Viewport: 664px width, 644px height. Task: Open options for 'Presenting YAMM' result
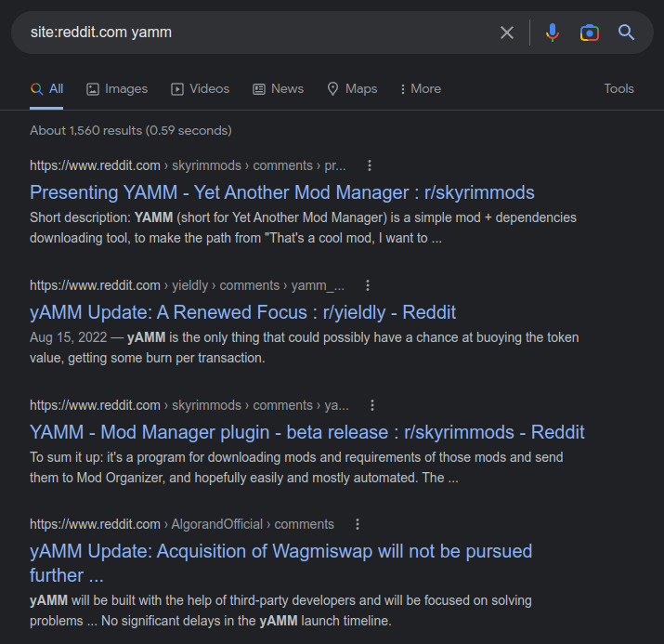pyautogui.click(x=370, y=165)
